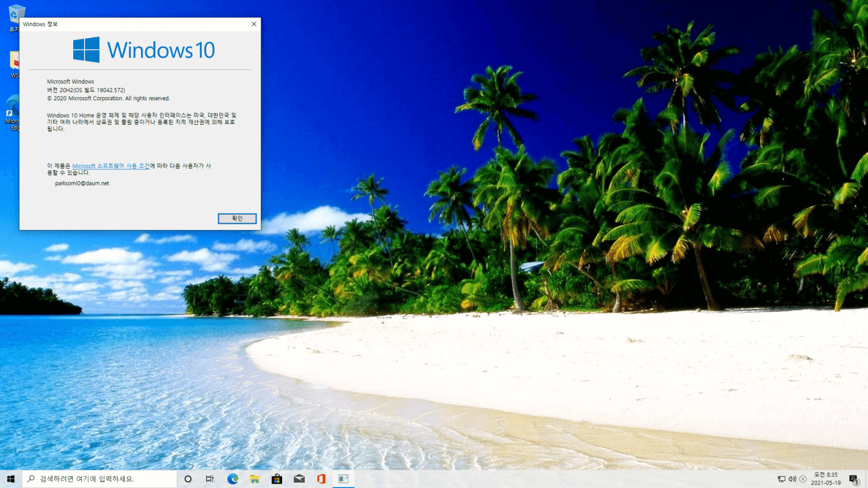Select the WS folder desktop icon

coord(14,65)
